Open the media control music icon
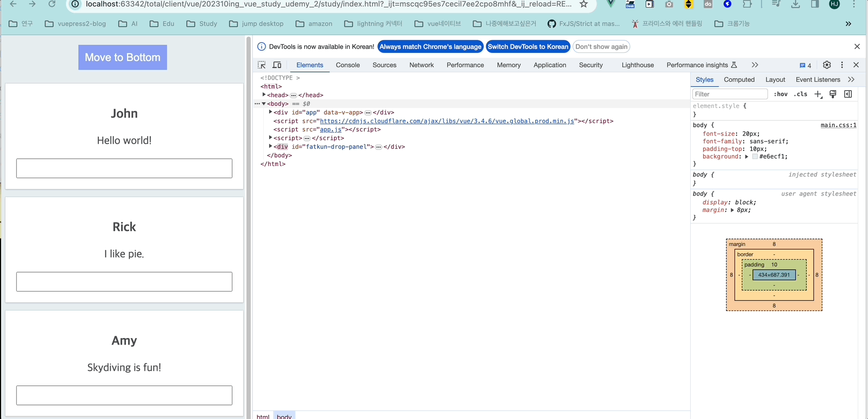The height and width of the screenshot is (419, 868). click(x=776, y=4)
